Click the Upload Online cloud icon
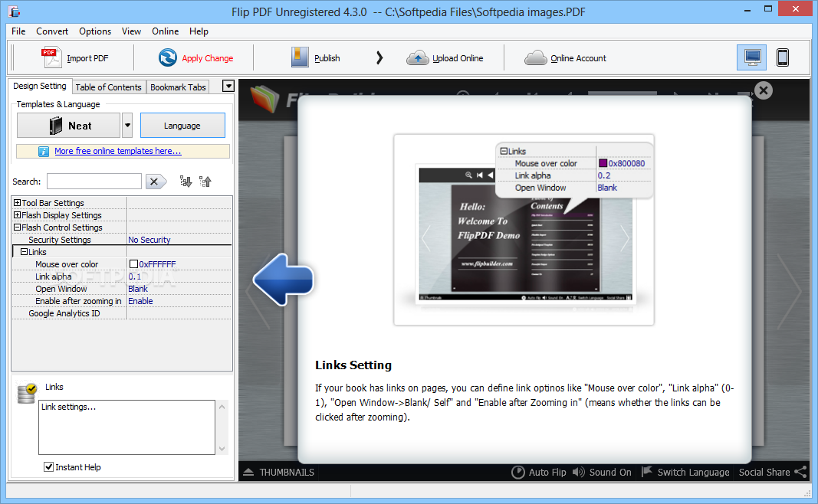Viewport: 818px width, 504px height. pos(417,58)
